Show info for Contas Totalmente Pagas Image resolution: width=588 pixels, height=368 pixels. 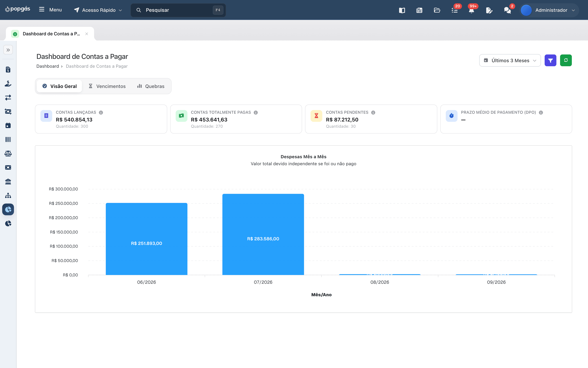pyautogui.click(x=256, y=112)
